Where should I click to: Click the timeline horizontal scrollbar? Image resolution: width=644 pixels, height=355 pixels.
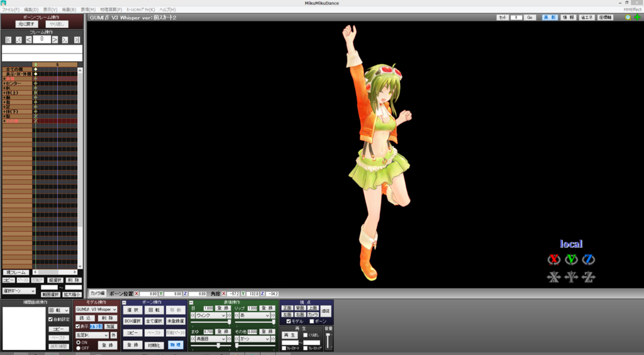[55, 272]
